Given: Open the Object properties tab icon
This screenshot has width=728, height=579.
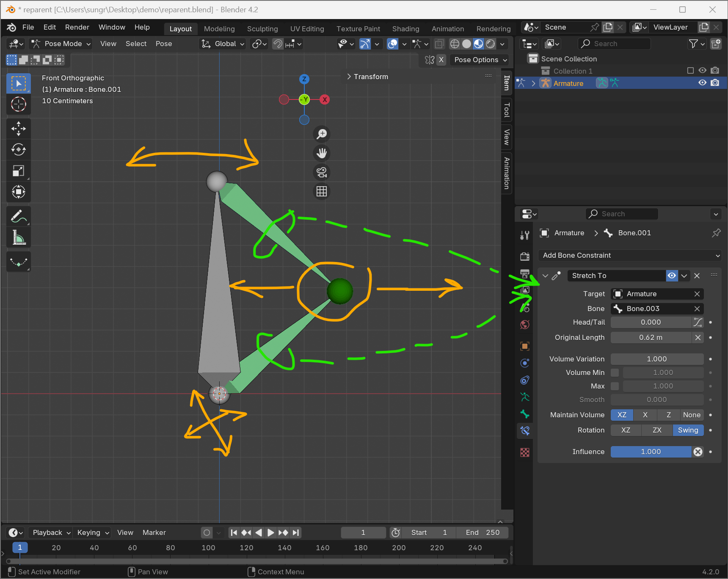Looking at the screenshot, I should pyautogui.click(x=525, y=346).
